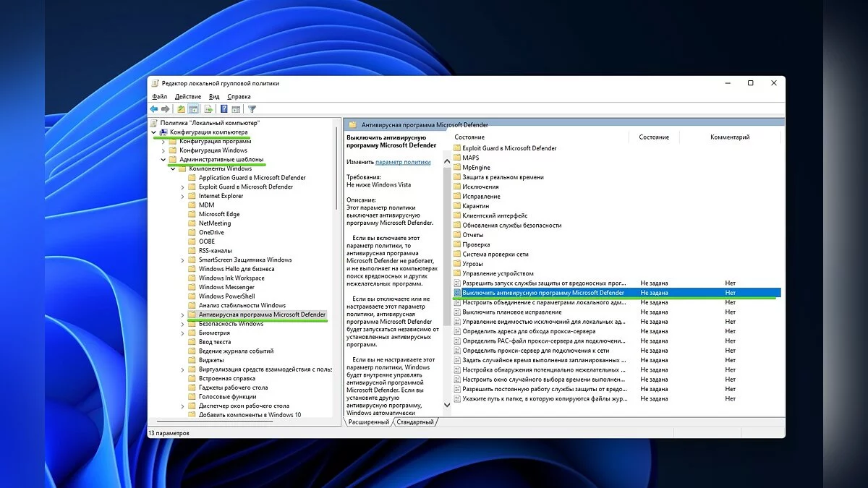
Task: Toggle the show/hide action pane icon
Action: coord(236,109)
